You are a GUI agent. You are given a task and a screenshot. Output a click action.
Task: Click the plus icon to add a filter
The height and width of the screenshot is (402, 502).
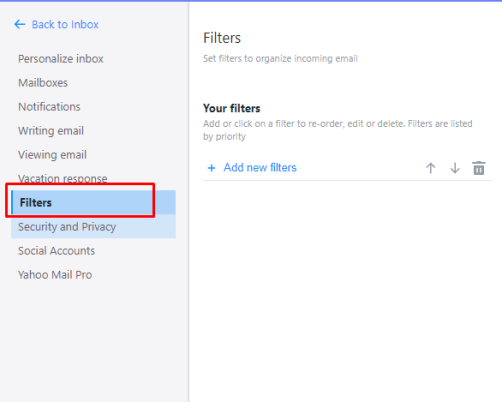(211, 168)
